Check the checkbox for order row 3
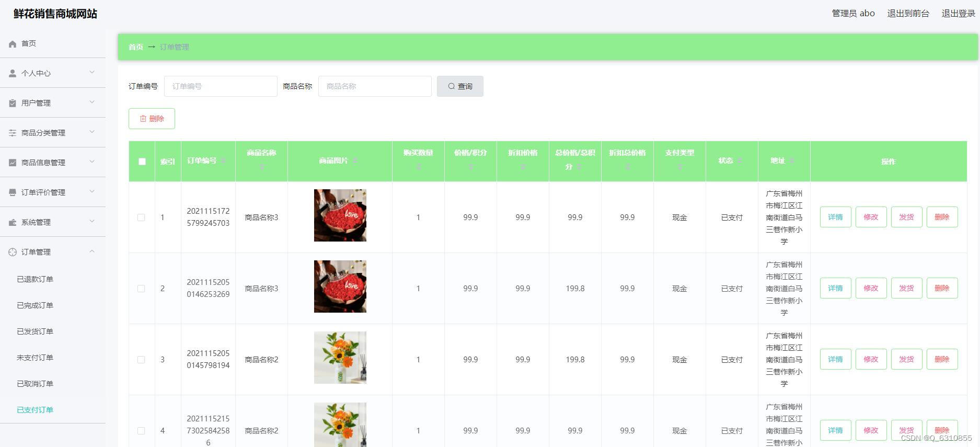980x447 pixels. tap(141, 360)
